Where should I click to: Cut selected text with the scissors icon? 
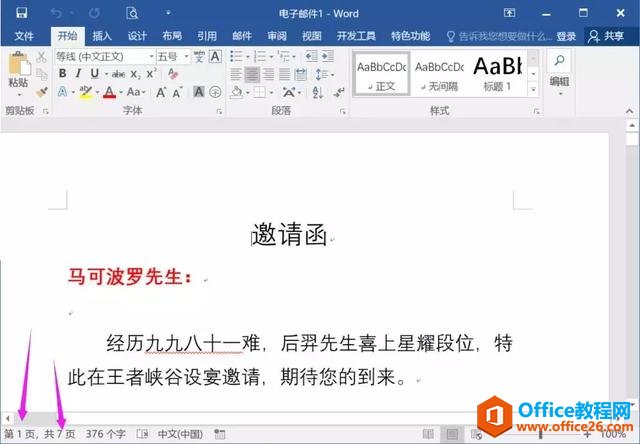pyautogui.click(x=41, y=57)
